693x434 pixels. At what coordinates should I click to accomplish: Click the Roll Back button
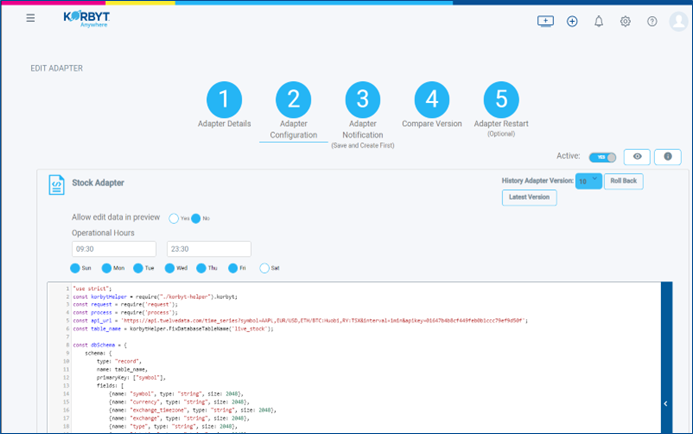point(625,181)
